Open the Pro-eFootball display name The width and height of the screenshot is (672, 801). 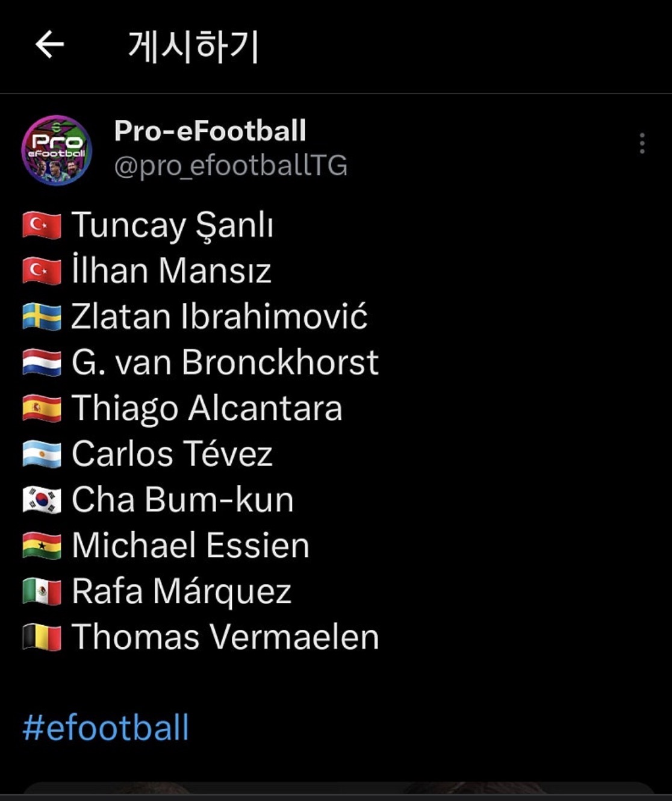click(210, 131)
